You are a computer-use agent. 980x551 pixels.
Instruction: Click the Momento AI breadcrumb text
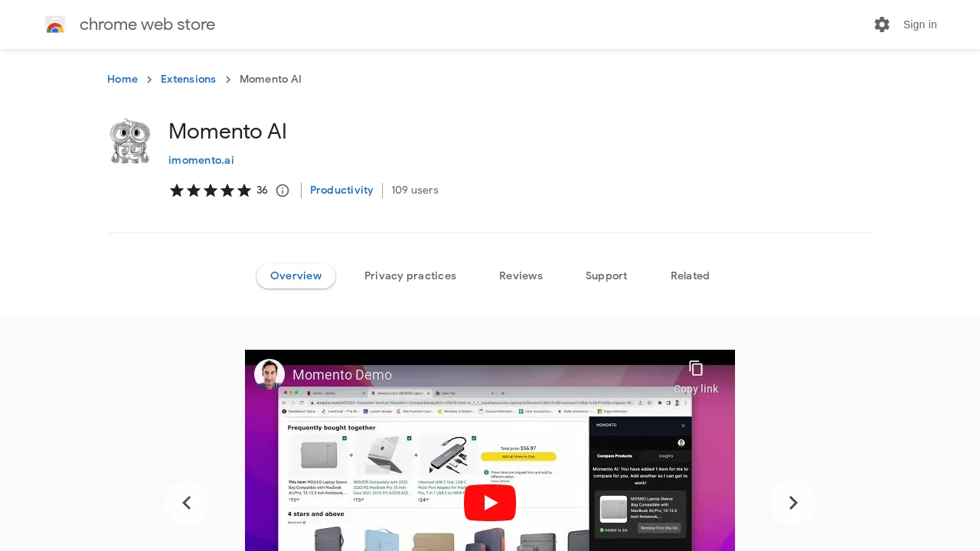270,80
